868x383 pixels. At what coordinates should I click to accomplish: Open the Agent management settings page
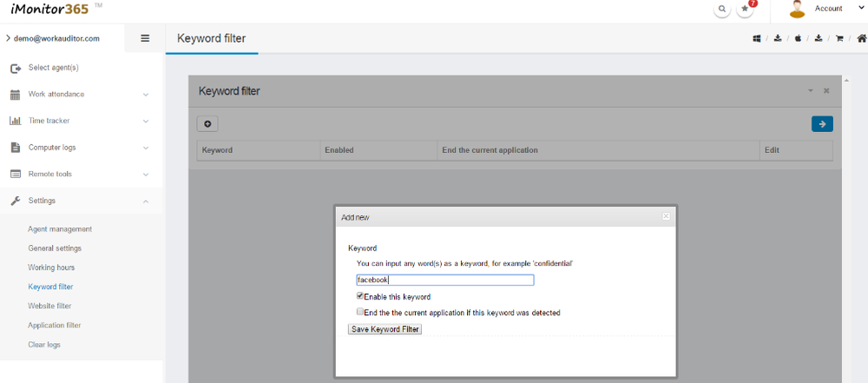pos(60,229)
